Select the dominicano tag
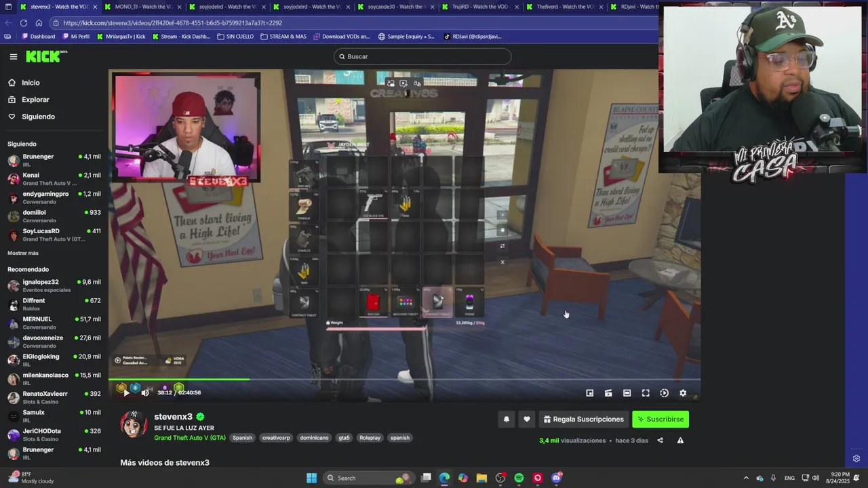 coord(314,438)
